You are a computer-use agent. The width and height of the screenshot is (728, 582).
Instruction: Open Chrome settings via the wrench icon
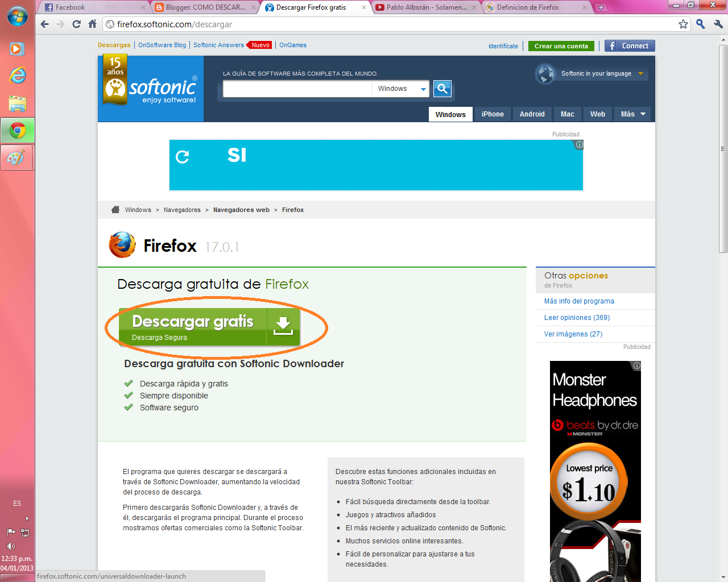pos(717,24)
